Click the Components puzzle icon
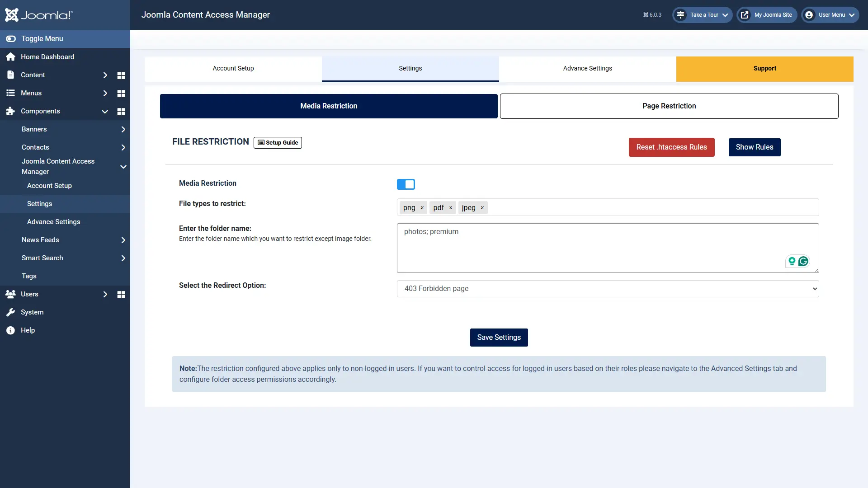 coord(11,111)
